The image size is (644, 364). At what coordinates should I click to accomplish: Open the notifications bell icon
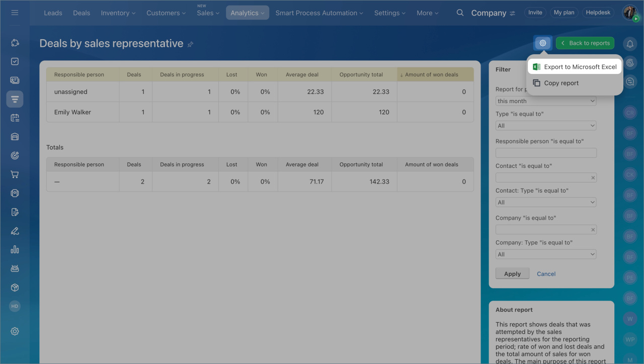[630, 44]
